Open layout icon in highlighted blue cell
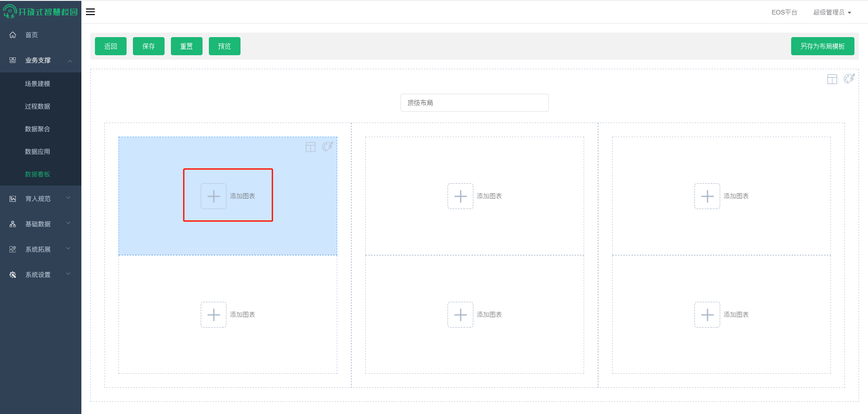This screenshot has width=868, height=414. pos(311,147)
